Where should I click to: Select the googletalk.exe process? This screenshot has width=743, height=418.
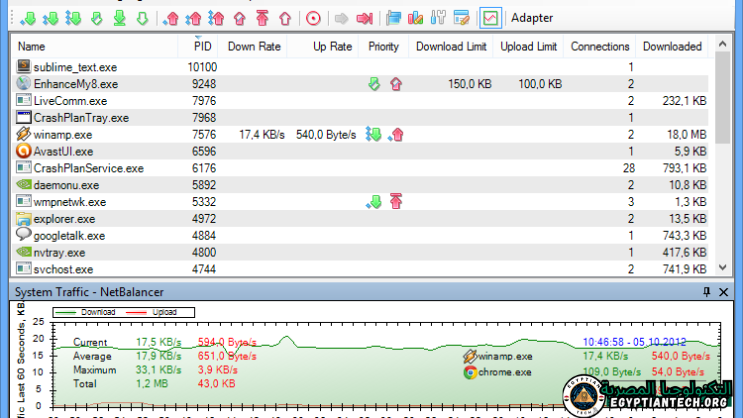tap(360, 236)
